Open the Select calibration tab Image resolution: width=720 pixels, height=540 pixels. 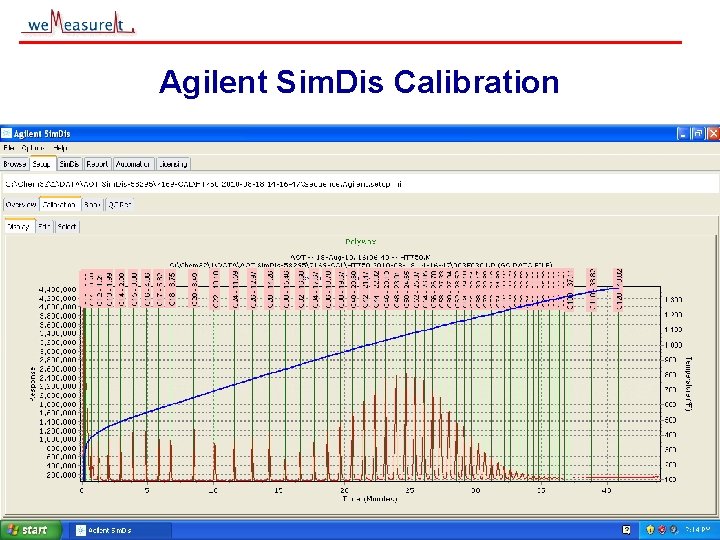click(x=67, y=226)
